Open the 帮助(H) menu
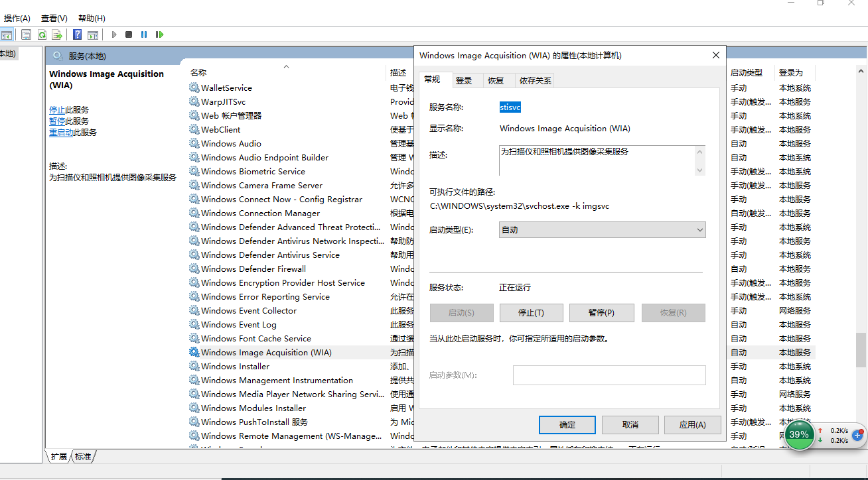This screenshot has width=868, height=480. tap(92, 18)
